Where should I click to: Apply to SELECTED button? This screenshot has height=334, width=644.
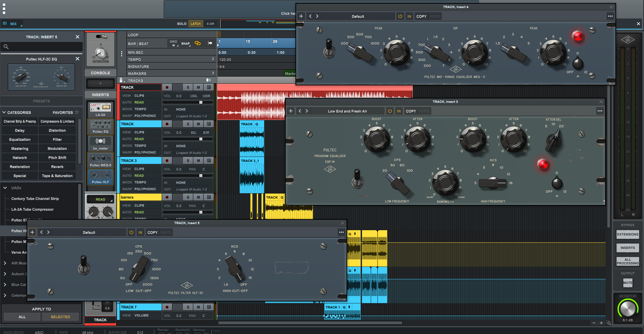[61, 317]
